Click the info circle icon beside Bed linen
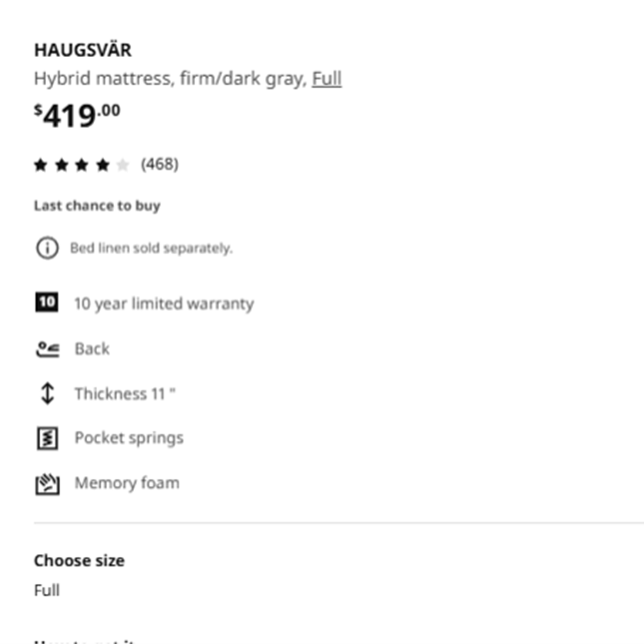Viewport: 644px width, 644px height. pyautogui.click(x=47, y=248)
